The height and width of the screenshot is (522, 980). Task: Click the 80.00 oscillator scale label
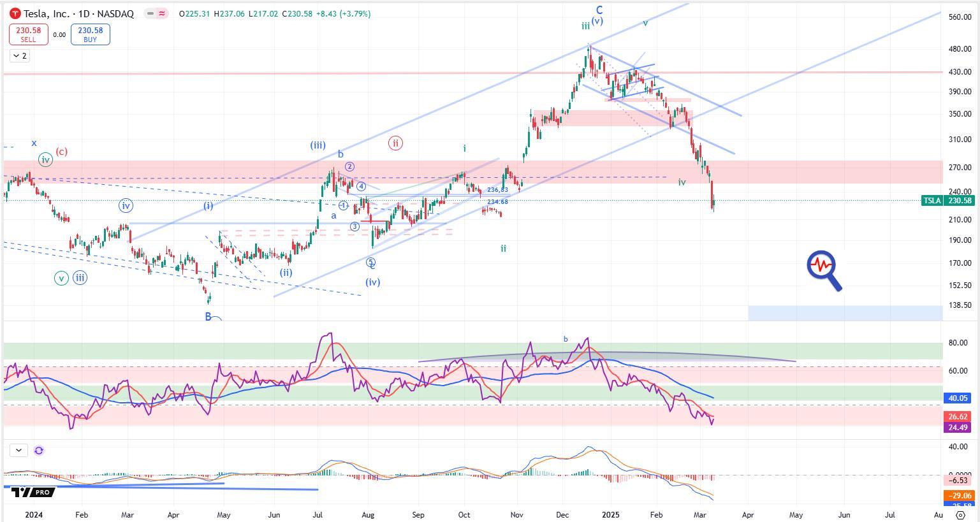coord(958,343)
